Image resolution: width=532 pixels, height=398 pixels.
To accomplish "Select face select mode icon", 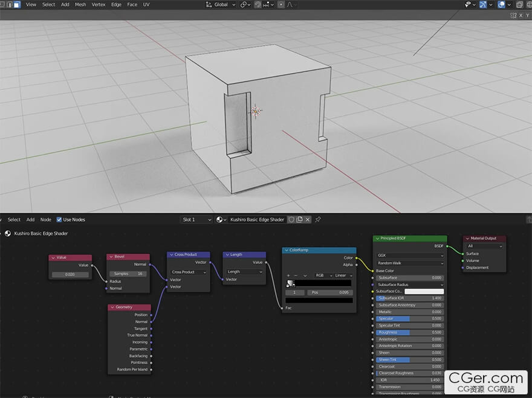I will click(16, 4).
